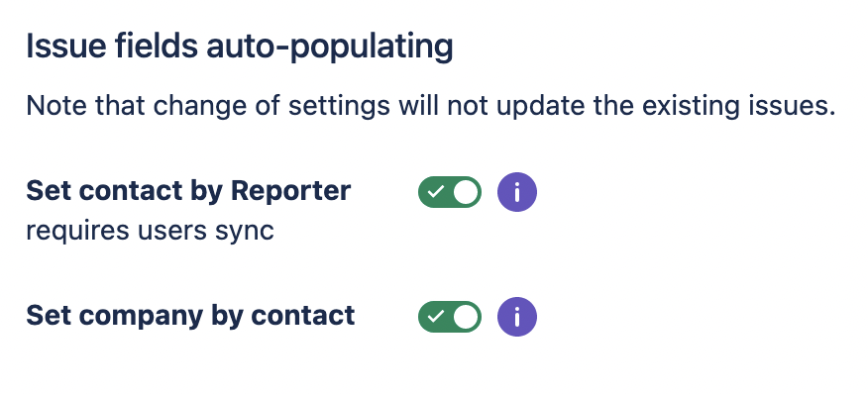Click the Set company by contact label
This screenshot has width=868, height=394.
190,316
